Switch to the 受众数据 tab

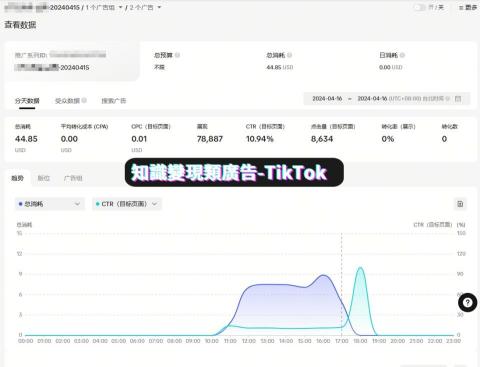tap(67, 101)
